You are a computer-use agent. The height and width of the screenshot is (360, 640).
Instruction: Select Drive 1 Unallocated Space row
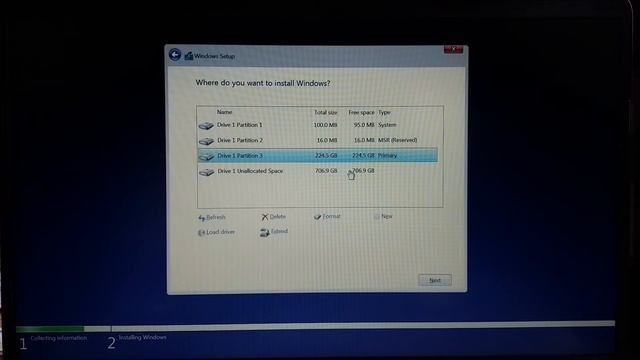click(318, 171)
